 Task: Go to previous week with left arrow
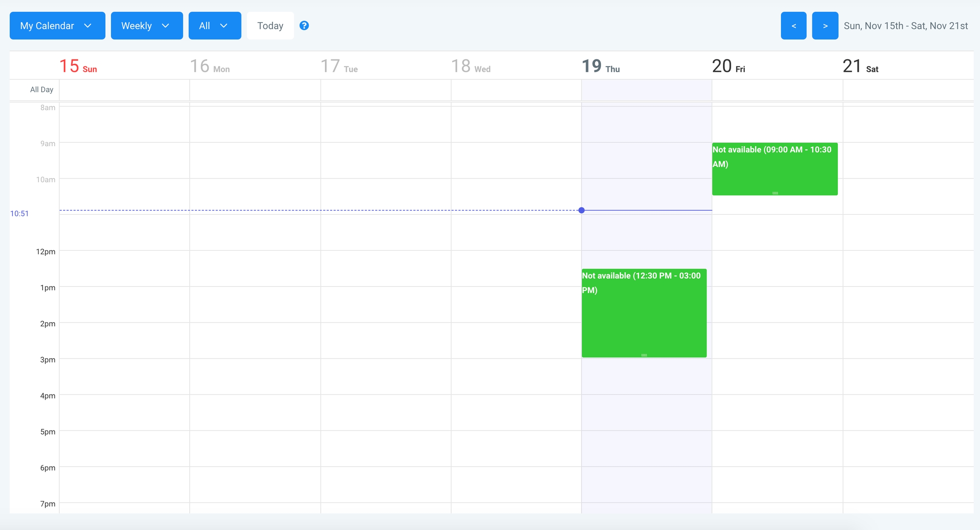793,26
